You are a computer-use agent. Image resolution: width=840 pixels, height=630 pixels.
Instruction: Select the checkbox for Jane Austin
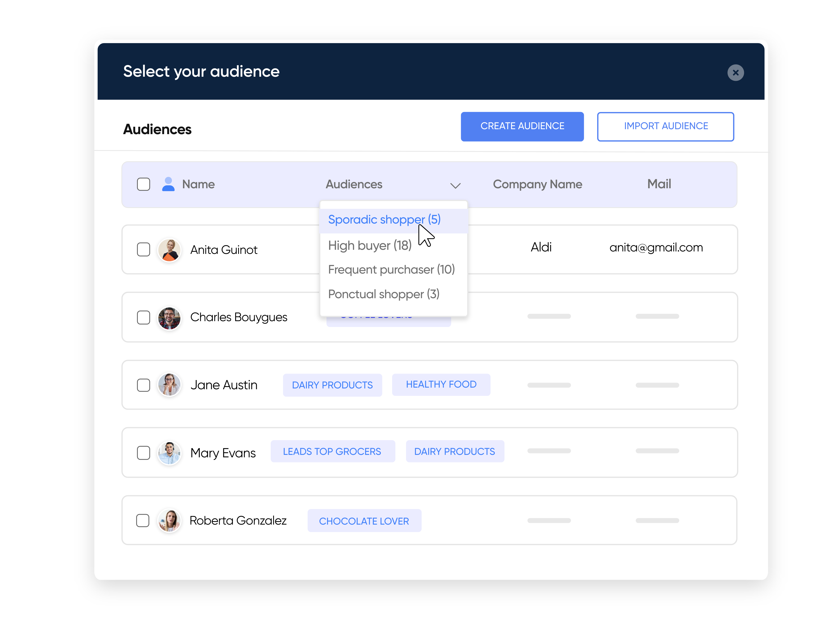click(144, 385)
